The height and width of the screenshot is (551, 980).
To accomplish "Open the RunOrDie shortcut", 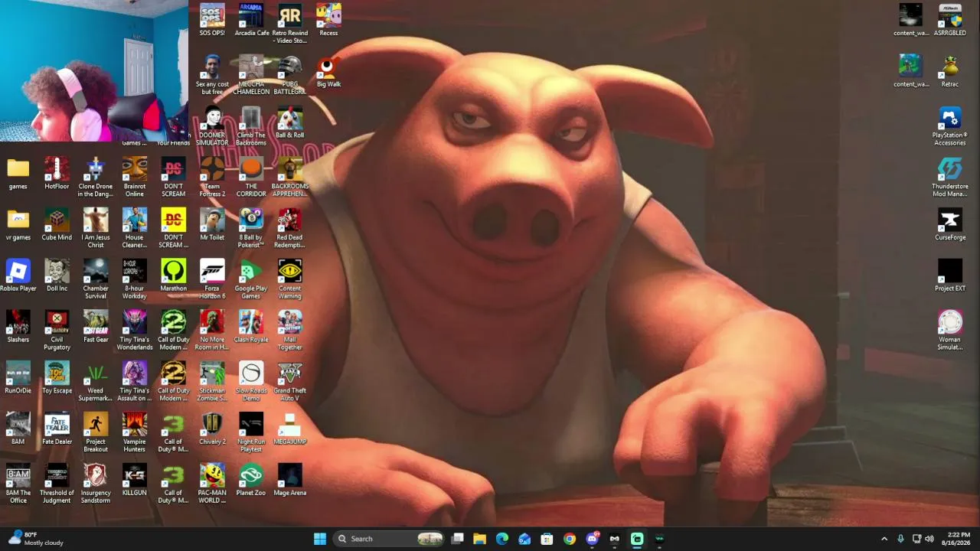I will [18, 379].
